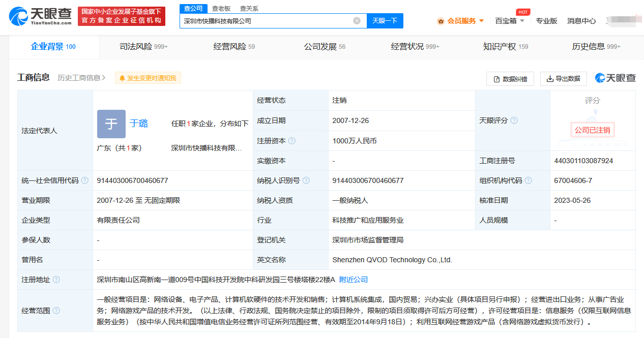Click the help icon beside 组织机构代码
The width and height of the screenshot is (644, 338).
[x=529, y=180]
